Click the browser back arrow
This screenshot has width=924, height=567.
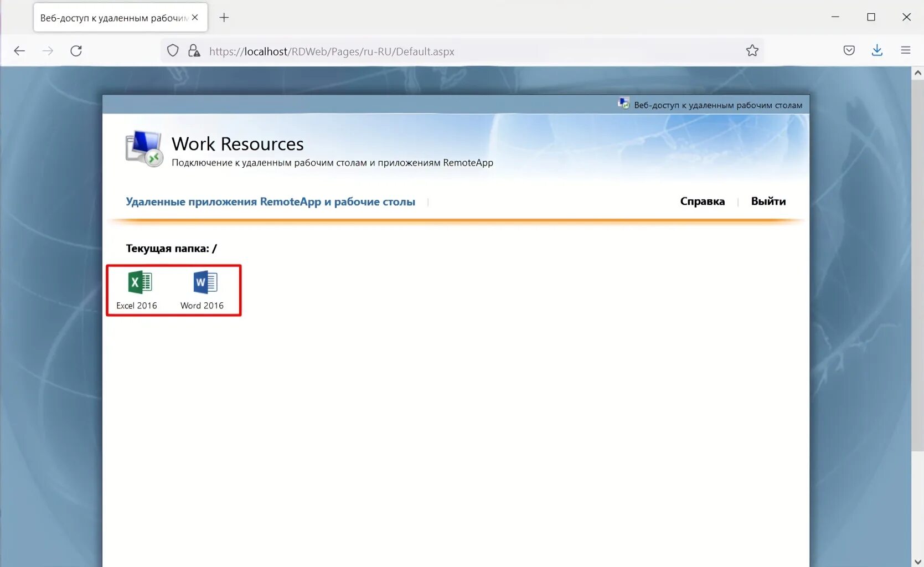tap(19, 51)
